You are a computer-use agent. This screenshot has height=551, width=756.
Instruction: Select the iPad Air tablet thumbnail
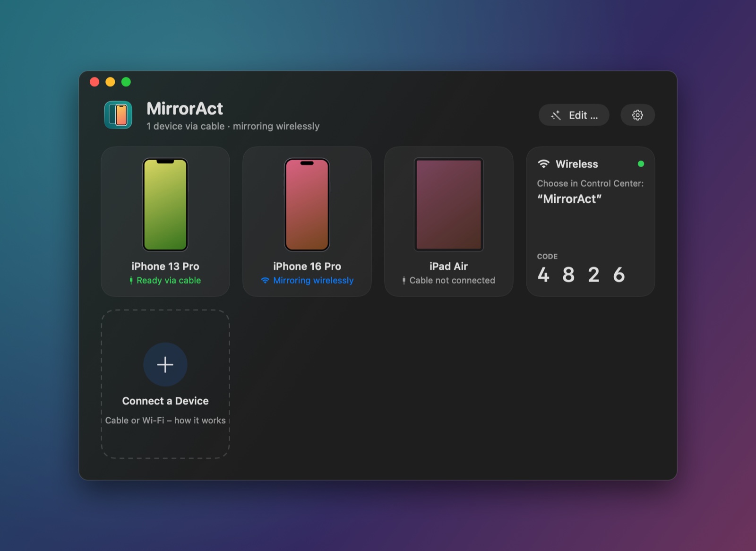pos(449,205)
